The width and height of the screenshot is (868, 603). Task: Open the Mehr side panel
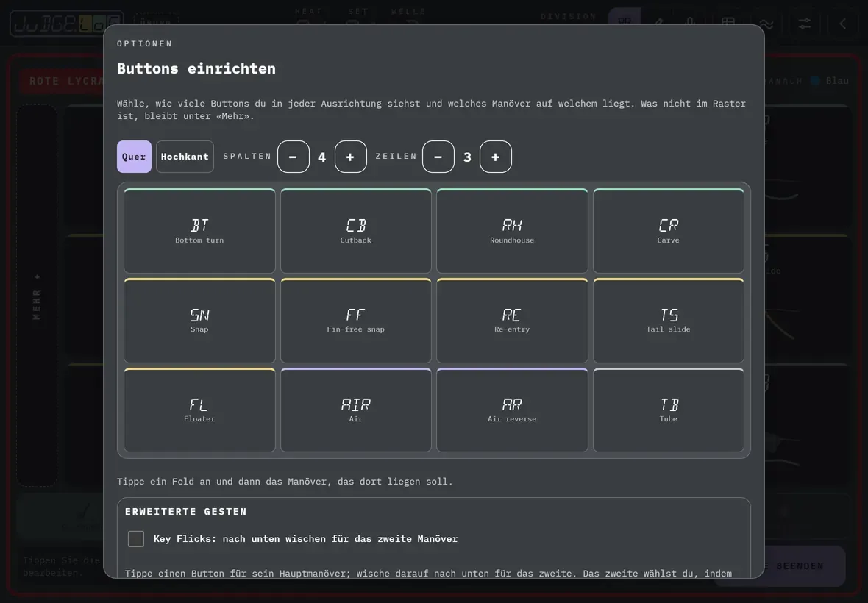point(37,296)
